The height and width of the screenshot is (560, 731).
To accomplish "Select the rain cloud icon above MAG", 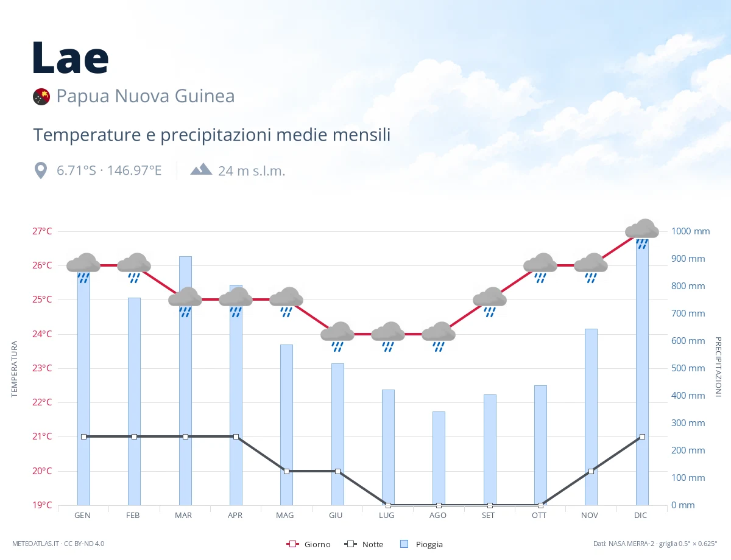I will 286,302.
